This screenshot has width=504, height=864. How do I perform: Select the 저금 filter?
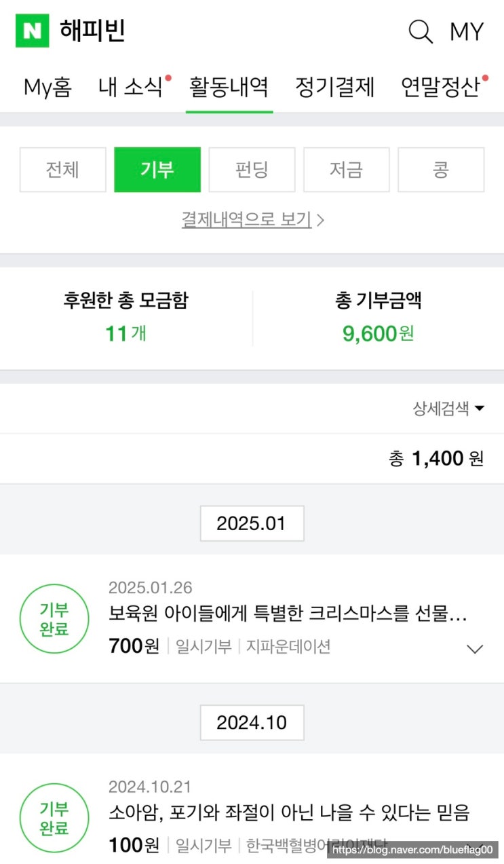pos(346,170)
